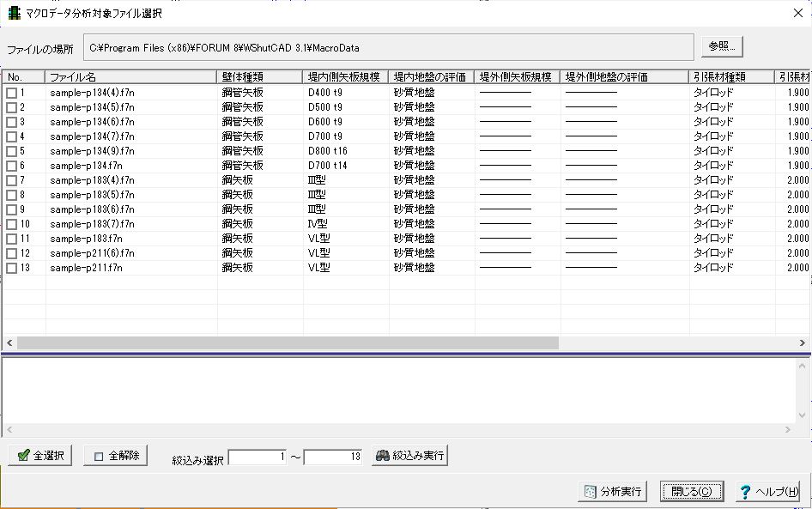Click the 絞込み選択 start number field
The width and height of the screenshot is (812, 509).
258,457
